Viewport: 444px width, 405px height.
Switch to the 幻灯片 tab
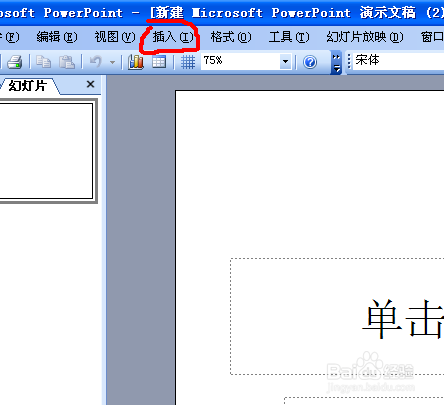[27, 86]
